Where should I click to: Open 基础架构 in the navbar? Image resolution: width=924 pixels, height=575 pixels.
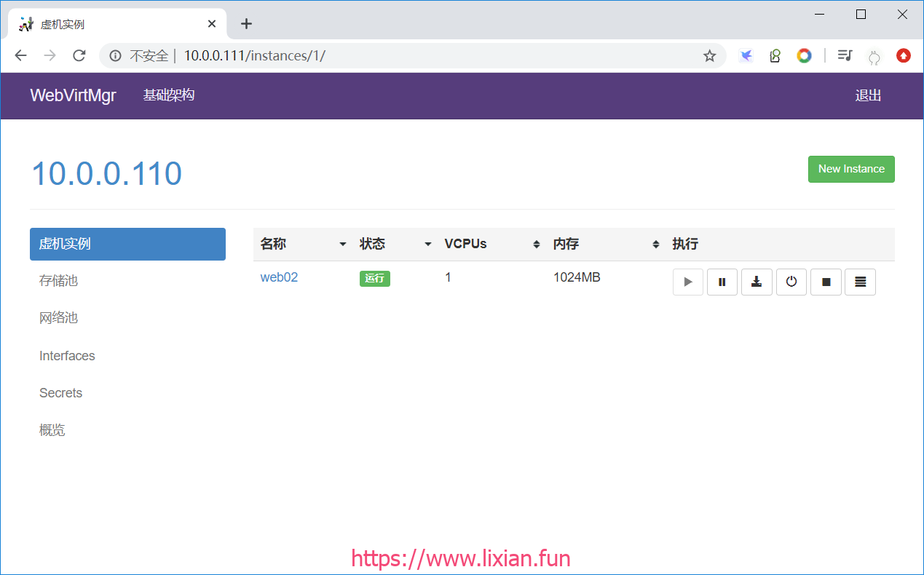coord(169,95)
